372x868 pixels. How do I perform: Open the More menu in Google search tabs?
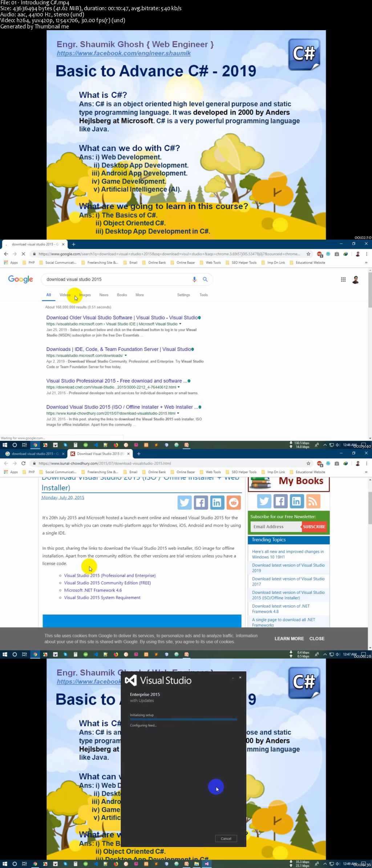click(139, 295)
